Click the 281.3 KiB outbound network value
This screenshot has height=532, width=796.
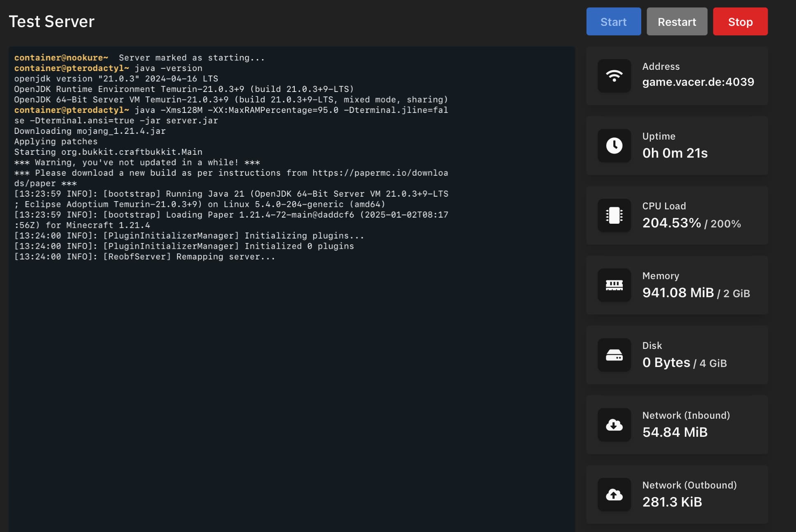point(672,502)
